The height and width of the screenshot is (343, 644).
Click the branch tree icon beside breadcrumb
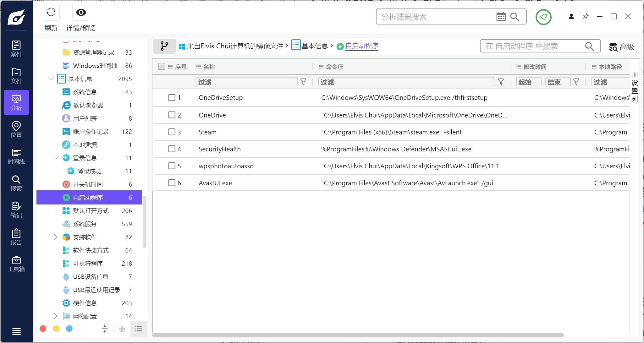coord(164,46)
